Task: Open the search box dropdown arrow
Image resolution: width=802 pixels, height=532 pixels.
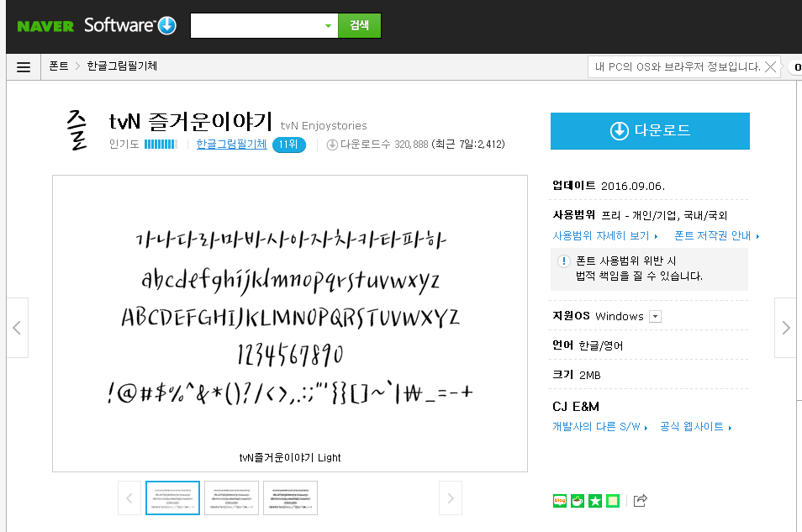Action: tap(329, 25)
